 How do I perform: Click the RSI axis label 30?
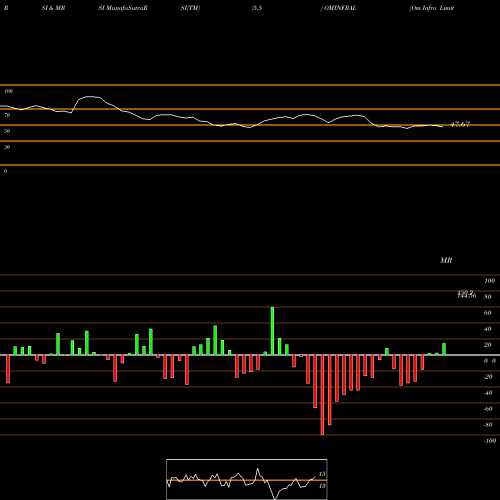(7, 147)
